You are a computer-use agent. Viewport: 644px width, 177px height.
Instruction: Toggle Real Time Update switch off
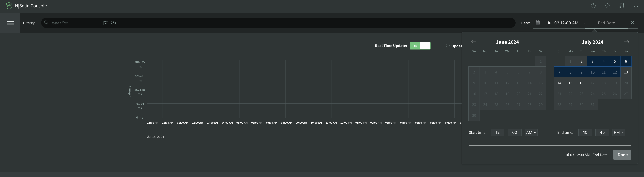pos(420,46)
